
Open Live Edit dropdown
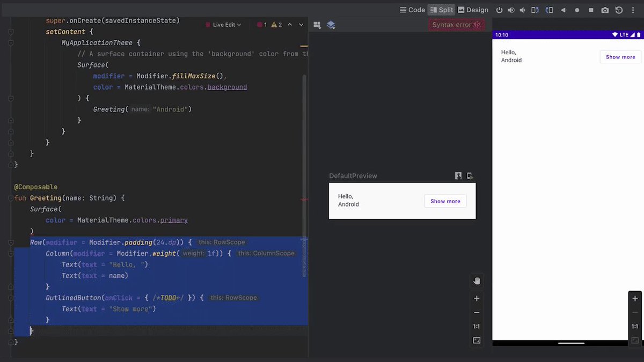click(224, 25)
